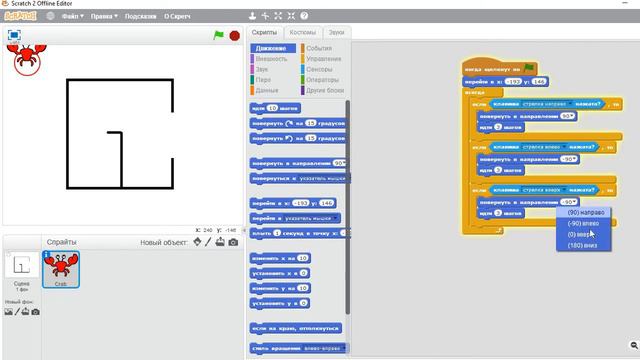Open Crab sprite info button
The image size is (640, 360).
[47, 255]
